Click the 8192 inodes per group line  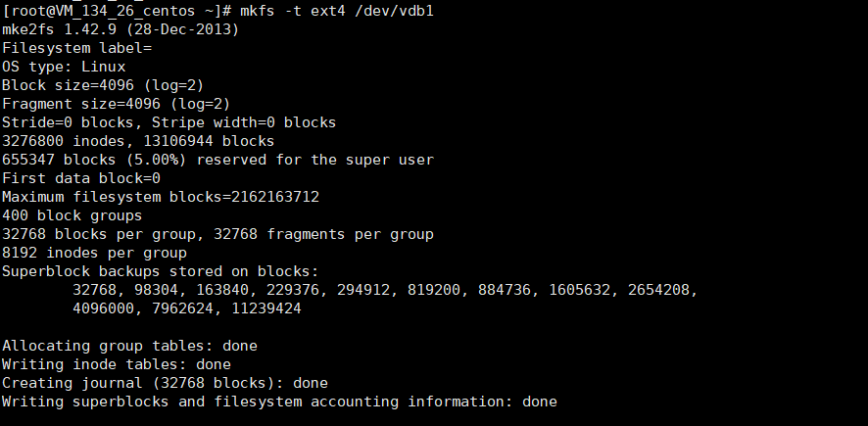click(x=94, y=253)
